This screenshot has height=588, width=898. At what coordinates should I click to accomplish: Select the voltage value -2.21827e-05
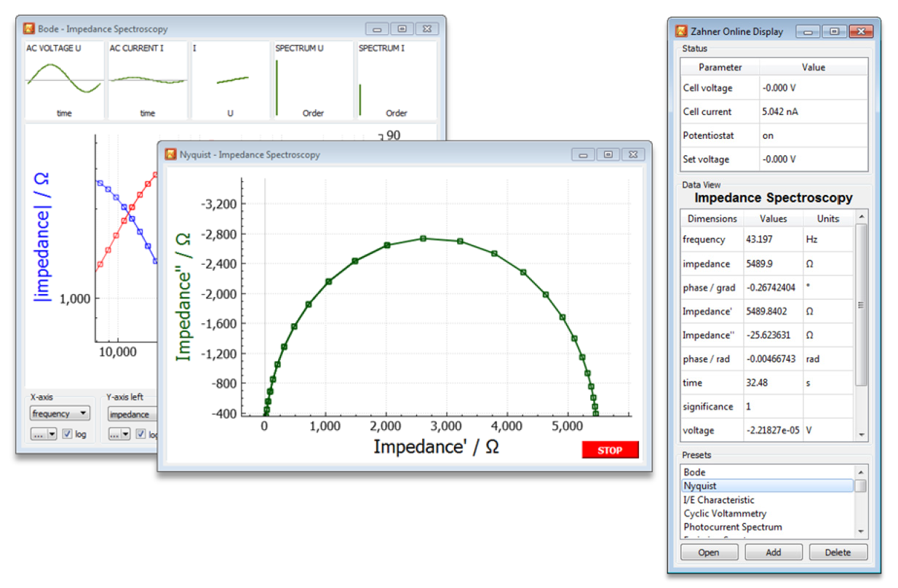point(773,430)
